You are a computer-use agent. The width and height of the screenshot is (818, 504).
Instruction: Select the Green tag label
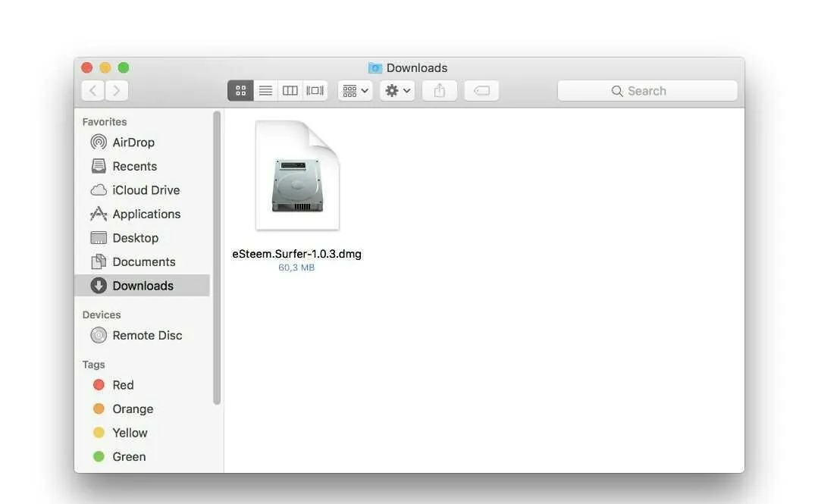[x=129, y=457]
